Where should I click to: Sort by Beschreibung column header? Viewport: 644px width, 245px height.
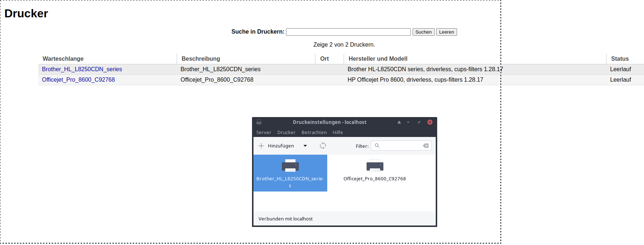(201, 59)
